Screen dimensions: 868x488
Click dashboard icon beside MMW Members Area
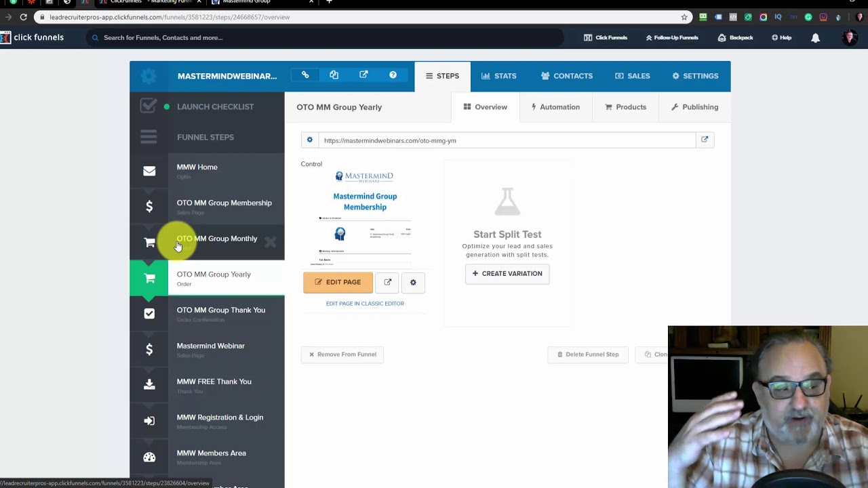[x=149, y=457]
